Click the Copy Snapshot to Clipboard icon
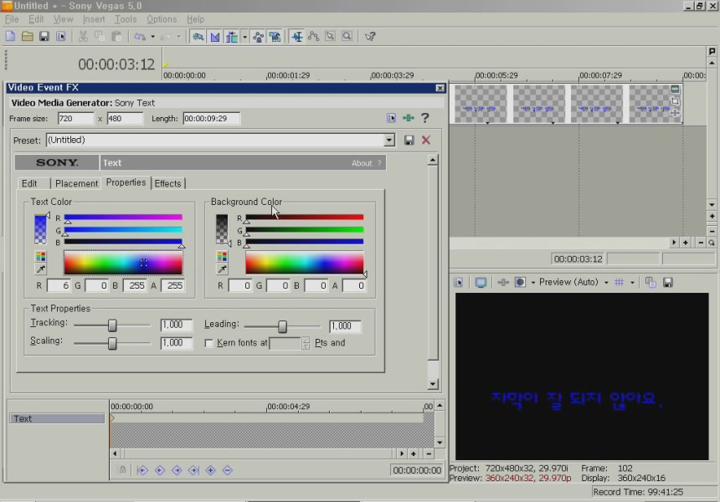The width and height of the screenshot is (720, 502). pos(650,282)
